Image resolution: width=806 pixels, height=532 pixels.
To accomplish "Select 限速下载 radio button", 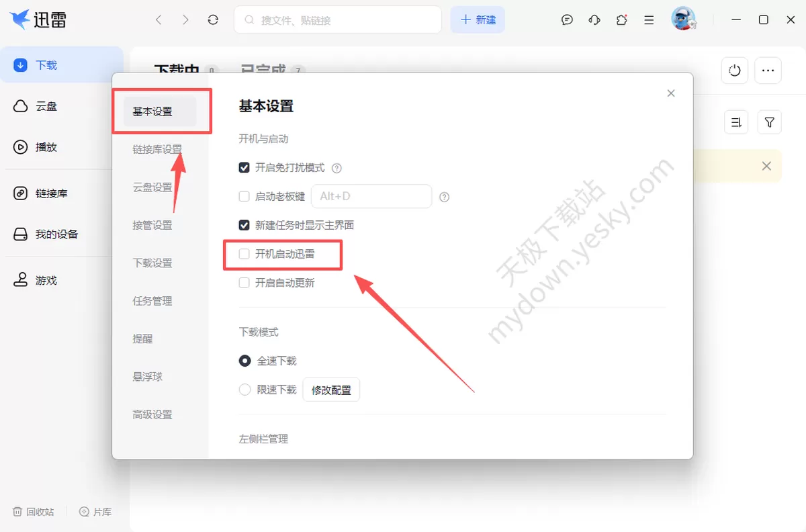I will pyautogui.click(x=245, y=390).
